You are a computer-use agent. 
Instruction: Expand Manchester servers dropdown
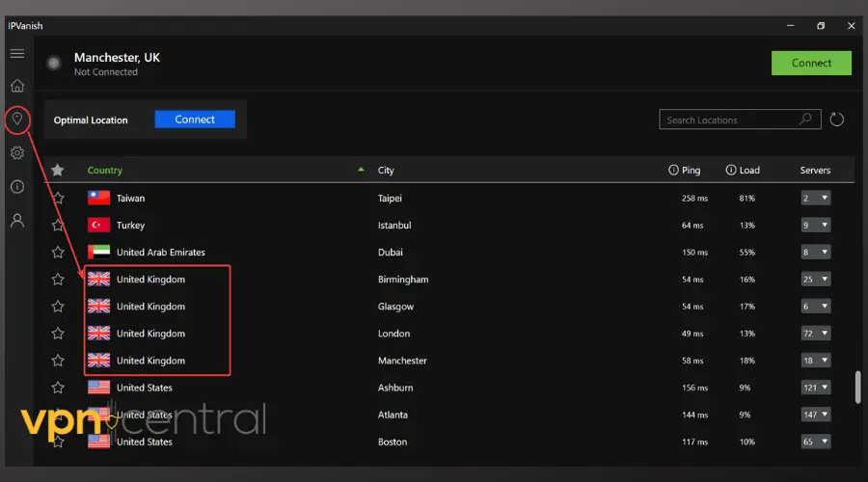(815, 361)
